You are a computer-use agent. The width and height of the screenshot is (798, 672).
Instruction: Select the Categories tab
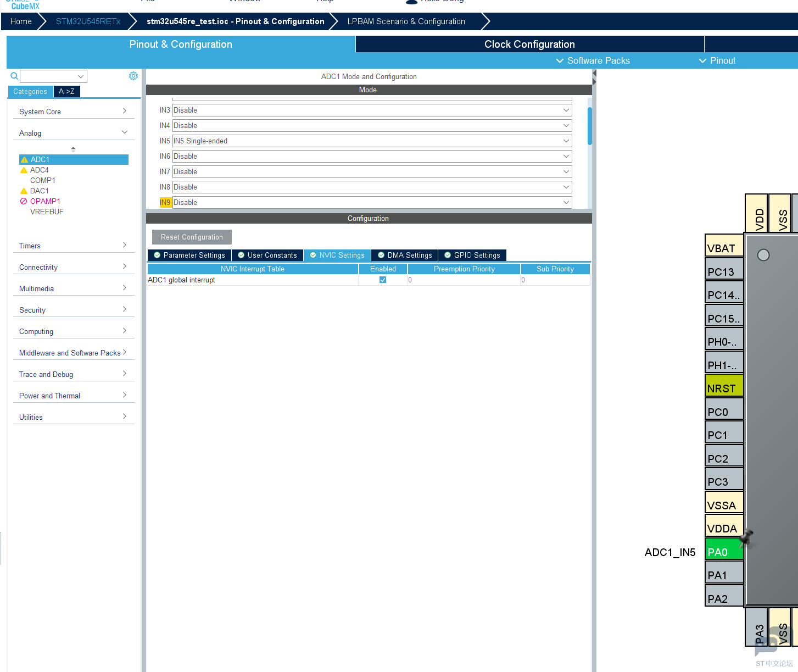tap(30, 92)
